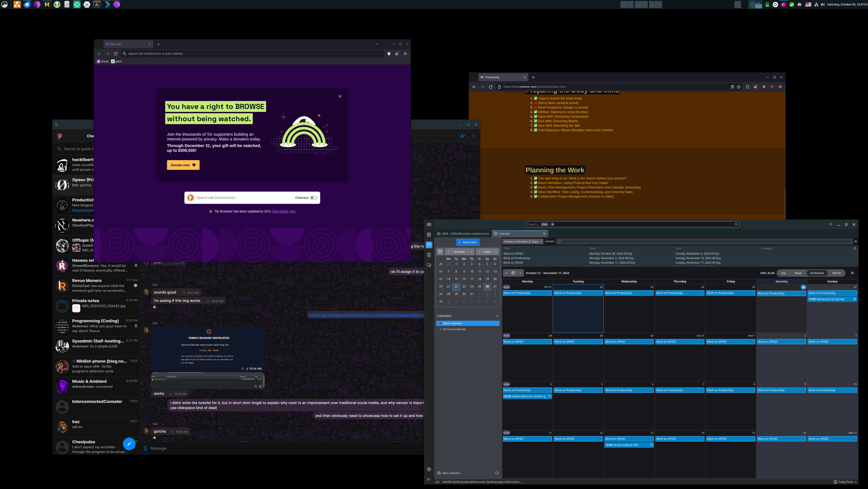Open event list column picker icon

pos(854,248)
